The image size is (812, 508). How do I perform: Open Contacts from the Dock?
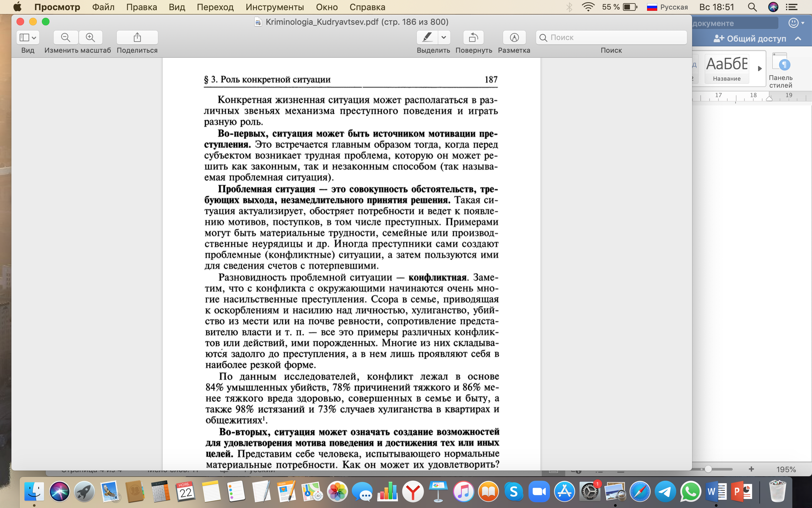(x=135, y=492)
